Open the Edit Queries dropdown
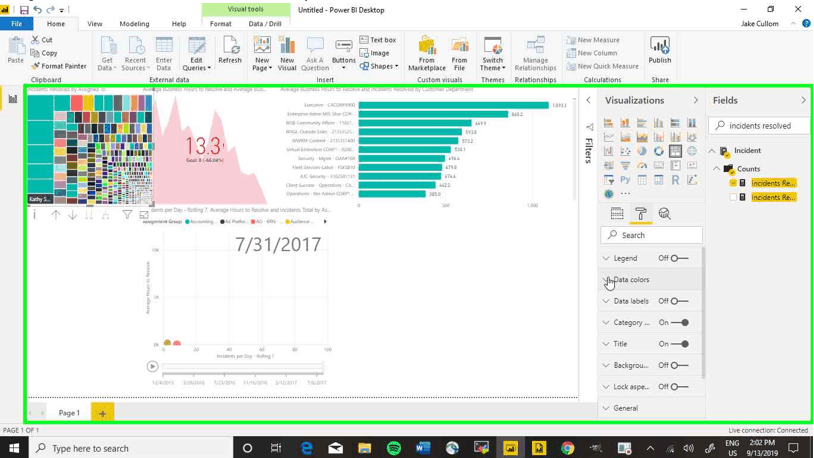This screenshot has width=814, height=458. click(196, 54)
